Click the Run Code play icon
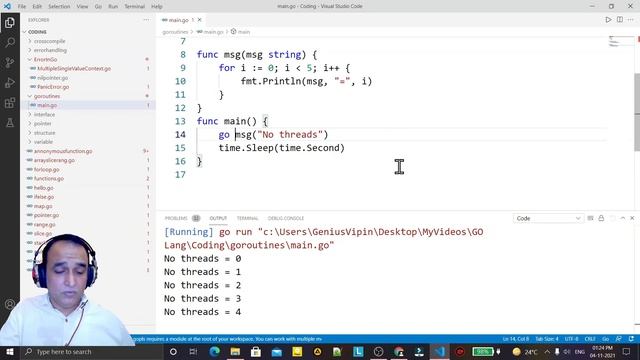This screenshot has height=360, width=640. [608, 20]
